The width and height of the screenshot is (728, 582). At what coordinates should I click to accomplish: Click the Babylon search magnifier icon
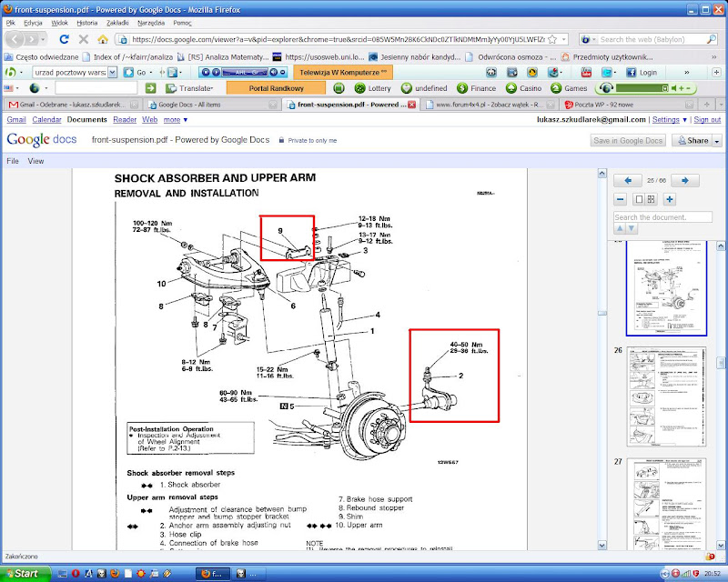tap(712, 39)
